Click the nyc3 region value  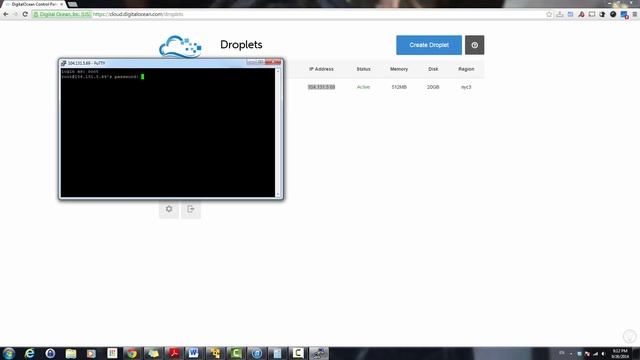pyautogui.click(x=466, y=87)
